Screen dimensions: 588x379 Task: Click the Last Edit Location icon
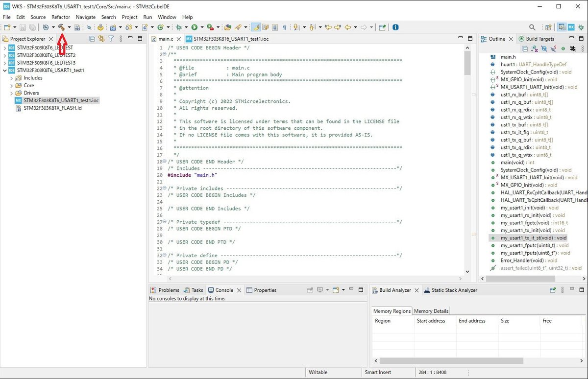coord(328,27)
